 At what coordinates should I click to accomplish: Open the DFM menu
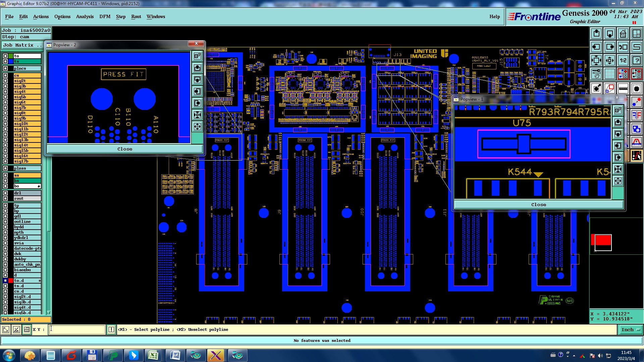click(x=105, y=16)
